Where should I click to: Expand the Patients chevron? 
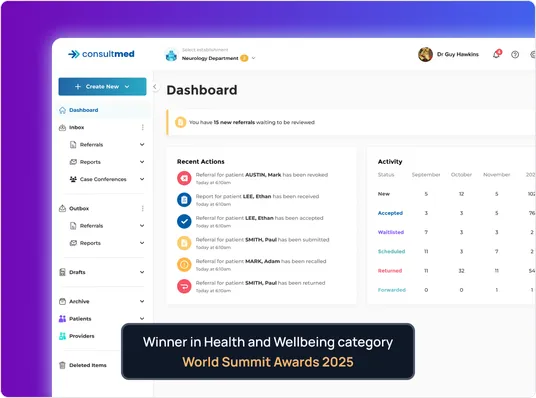(x=142, y=319)
